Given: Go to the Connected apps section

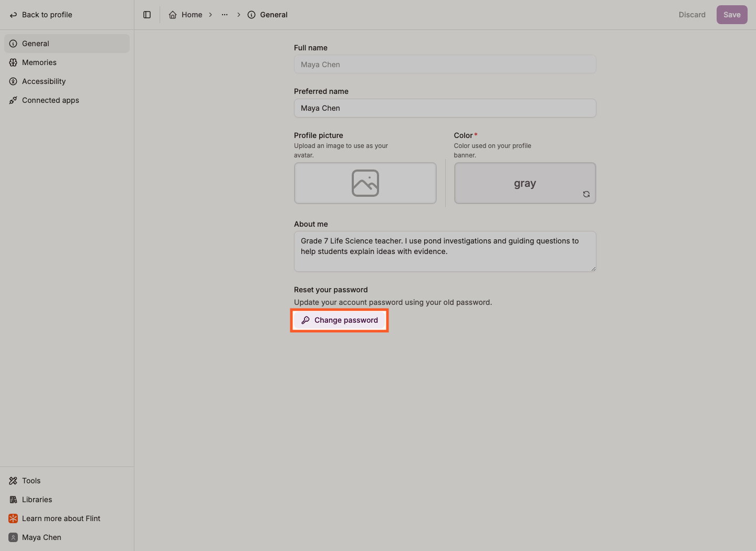Looking at the screenshot, I should tap(67, 100).
